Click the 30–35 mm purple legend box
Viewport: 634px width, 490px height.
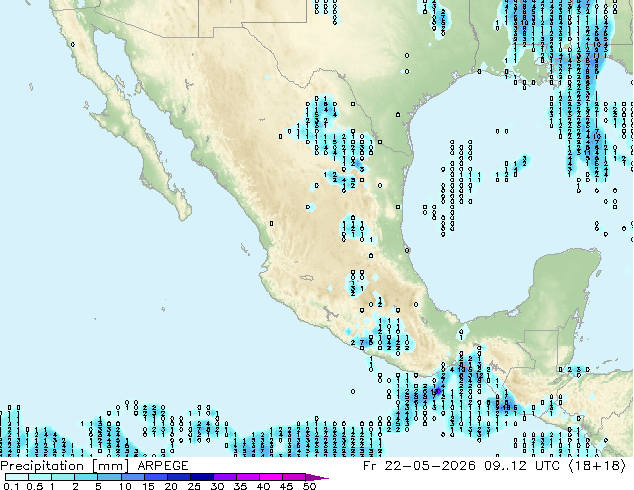click(x=225, y=477)
